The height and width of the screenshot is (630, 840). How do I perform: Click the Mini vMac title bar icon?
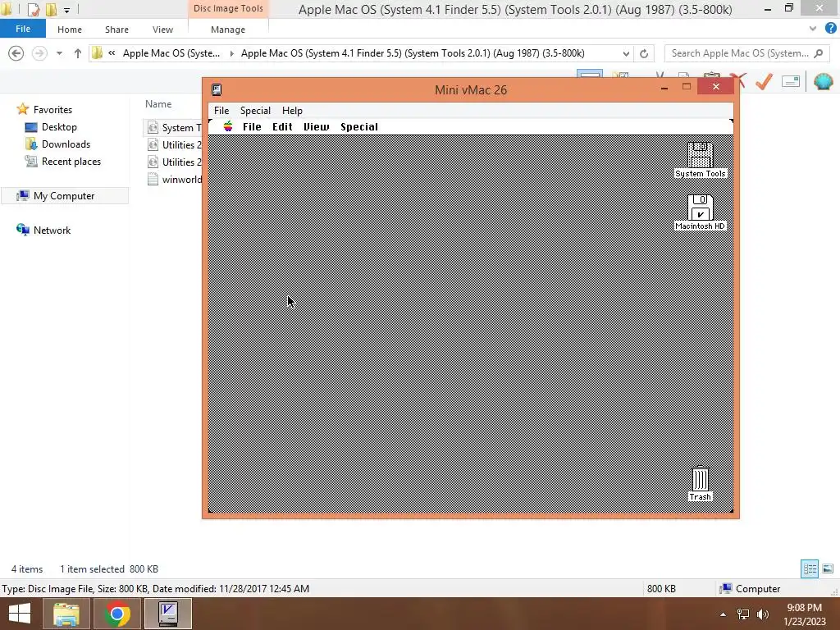pos(217,89)
